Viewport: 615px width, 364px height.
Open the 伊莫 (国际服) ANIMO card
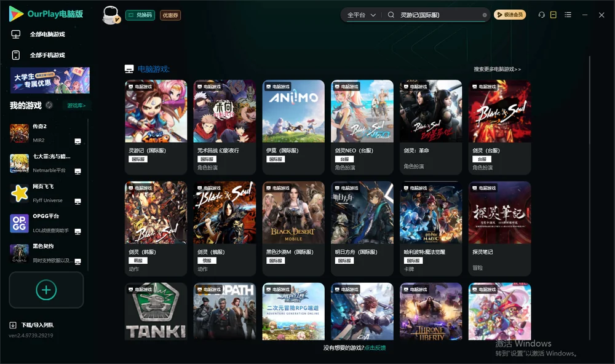tap(293, 127)
